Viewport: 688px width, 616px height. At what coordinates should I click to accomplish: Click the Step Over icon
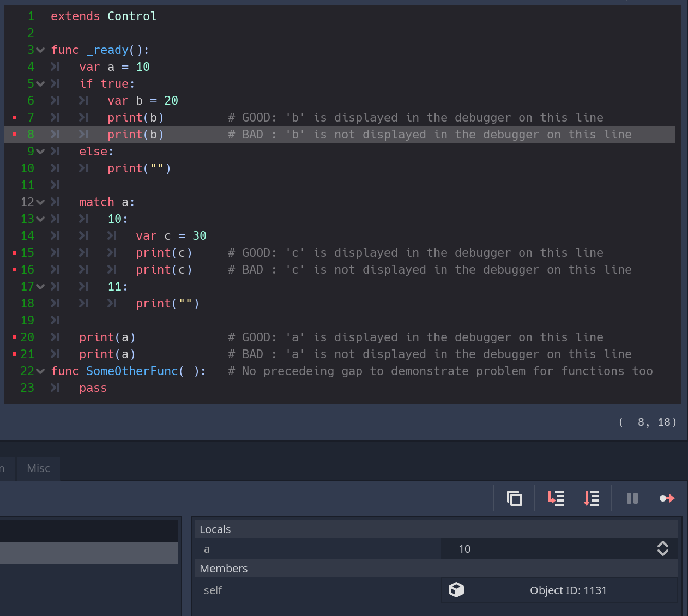pyautogui.click(x=591, y=498)
